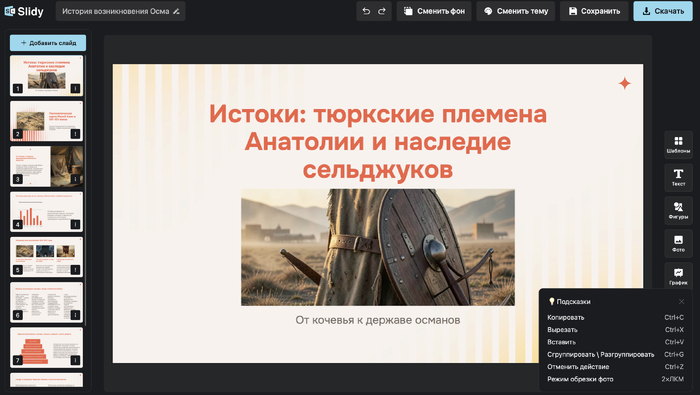The image size is (700, 395).
Task: Open Фигуры shapes panel
Action: pyautogui.click(x=678, y=211)
